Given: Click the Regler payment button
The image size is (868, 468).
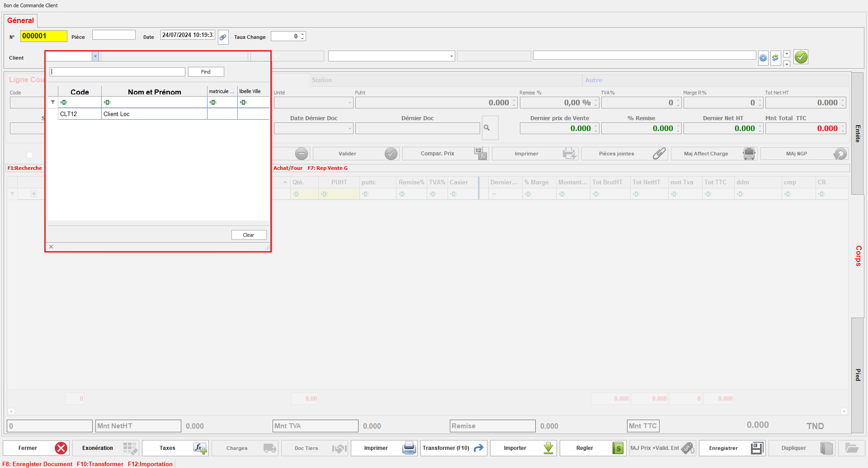Looking at the screenshot, I should pyautogui.click(x=593, y=448).
